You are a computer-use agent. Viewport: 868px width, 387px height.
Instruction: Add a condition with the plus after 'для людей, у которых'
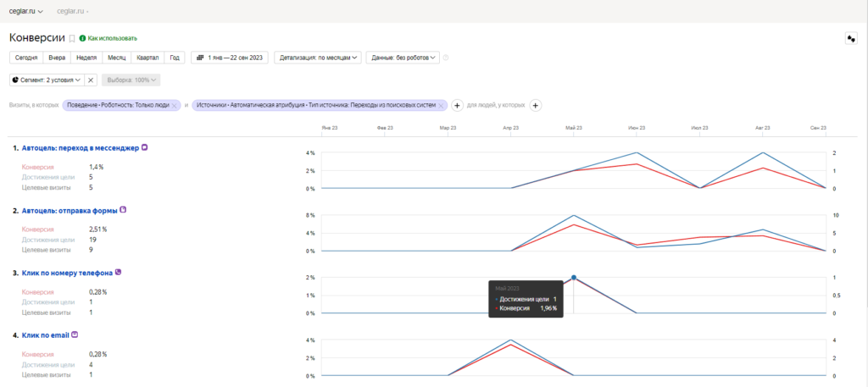536,105
